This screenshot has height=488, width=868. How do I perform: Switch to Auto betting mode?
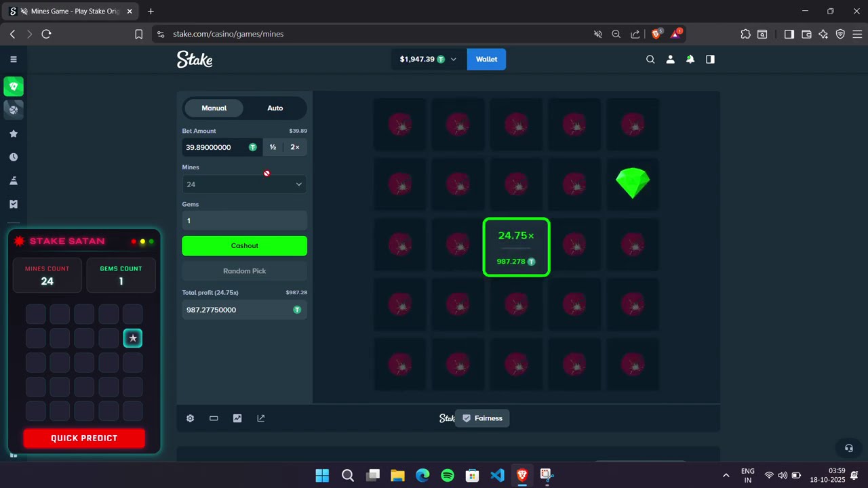tap(275, 108)
